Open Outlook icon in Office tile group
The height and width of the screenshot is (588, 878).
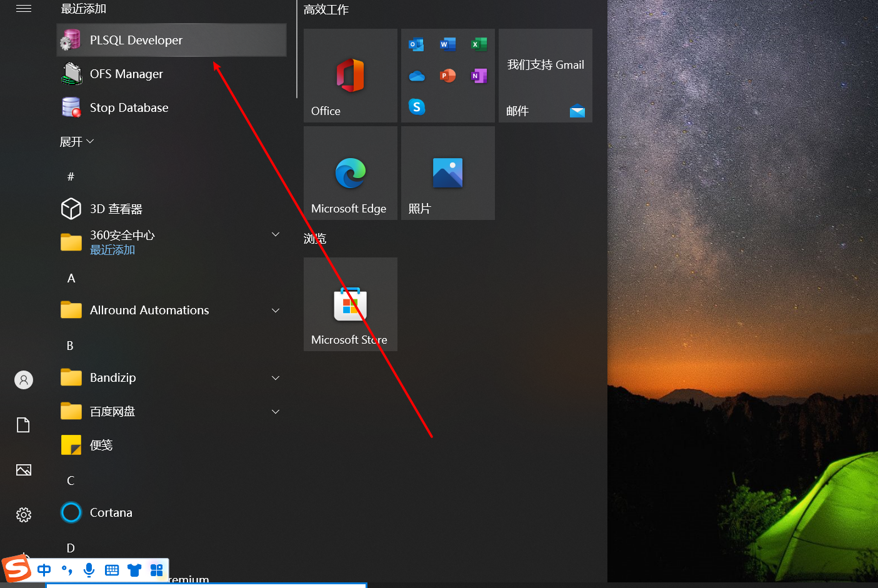pyautogui.click(x=416, y=44)
